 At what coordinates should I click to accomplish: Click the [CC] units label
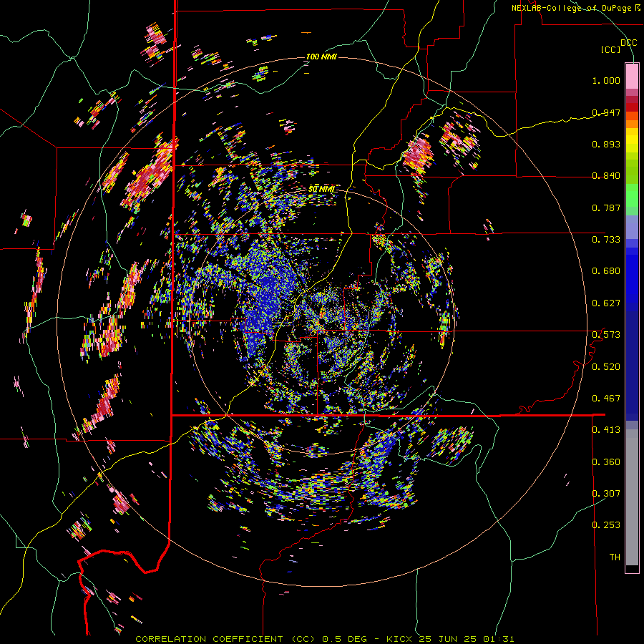[610, 49]
